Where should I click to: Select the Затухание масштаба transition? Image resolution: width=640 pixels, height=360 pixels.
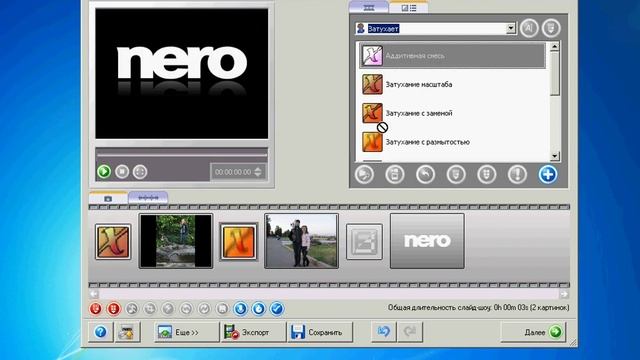452,84
